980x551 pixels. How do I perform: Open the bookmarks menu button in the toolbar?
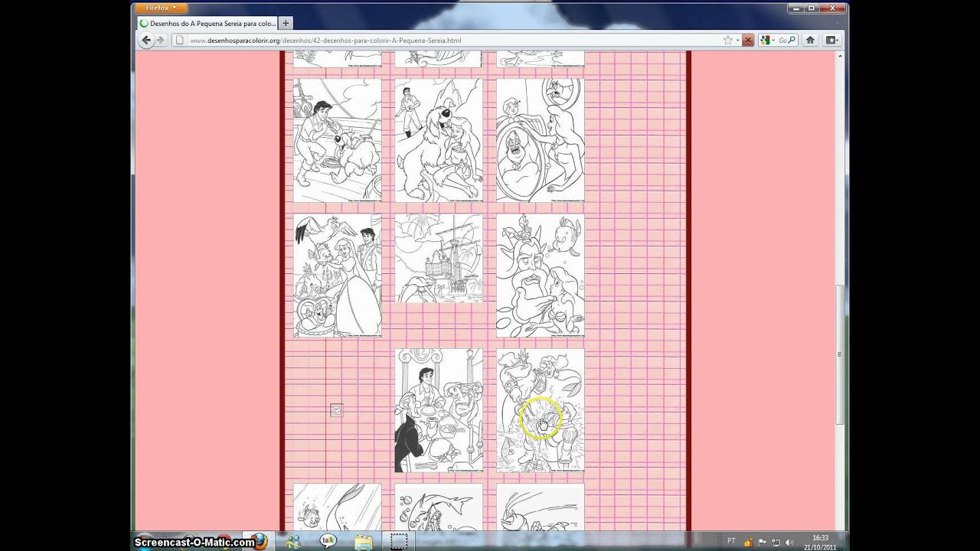pos(831,40)
